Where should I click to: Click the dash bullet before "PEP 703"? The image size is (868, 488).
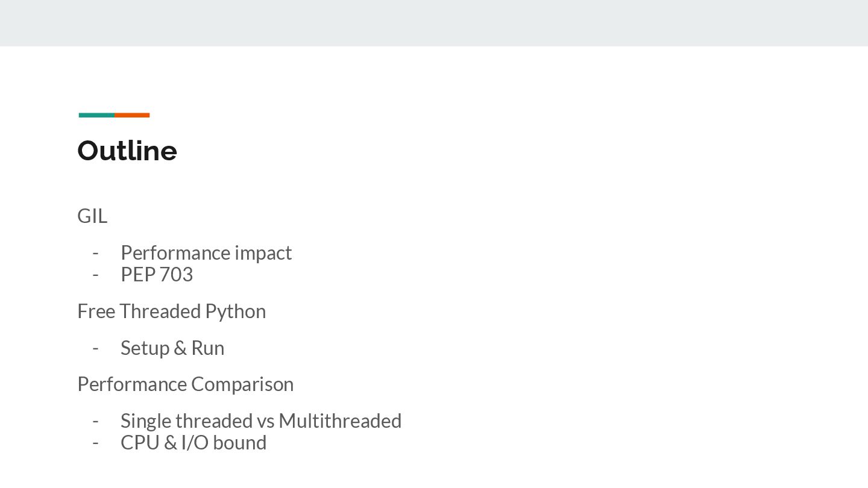tap(95, 275)
